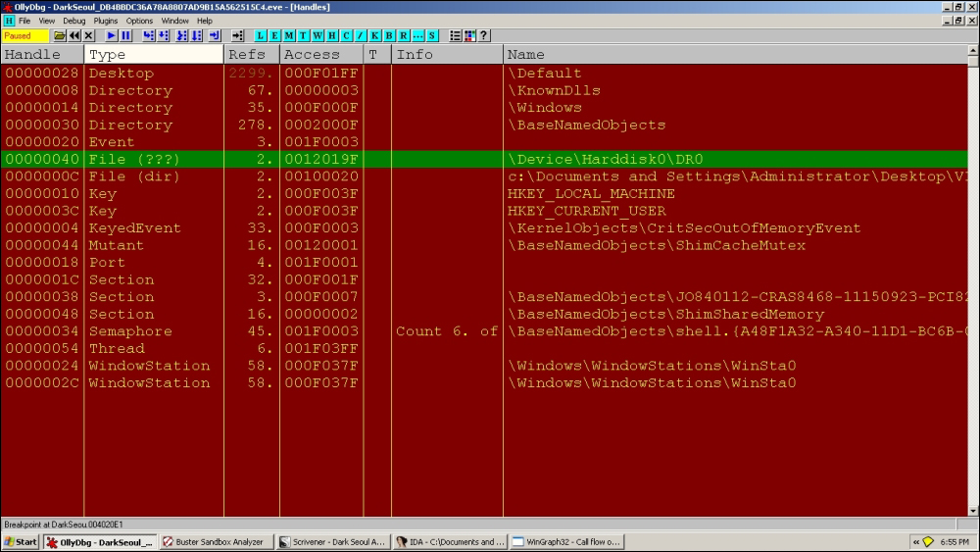Click the Trace over toolbar icon
Viewport: 980px width, 552px height.
[197, 35]
